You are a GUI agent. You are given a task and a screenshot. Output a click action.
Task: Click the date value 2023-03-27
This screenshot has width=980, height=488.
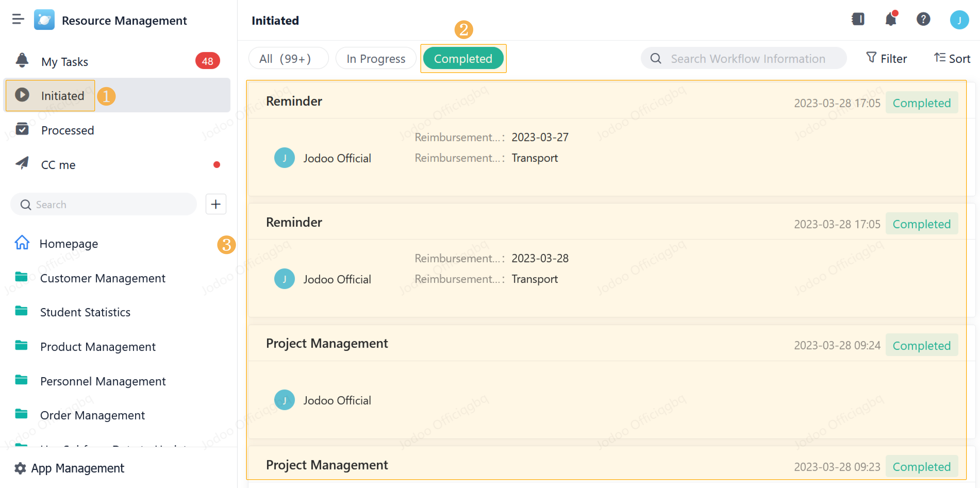coord(540,137)
